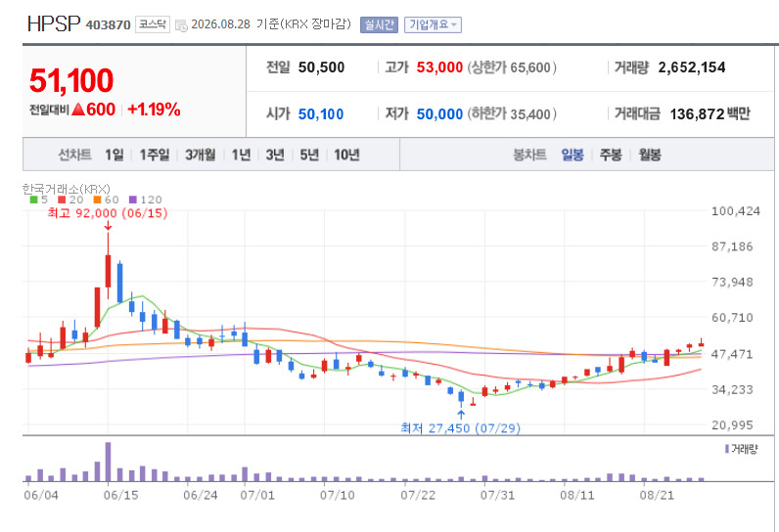The height and width of the screenshot is (532, 779).
Task: Click stock code 403870
Action: click(x=108, y=24)
